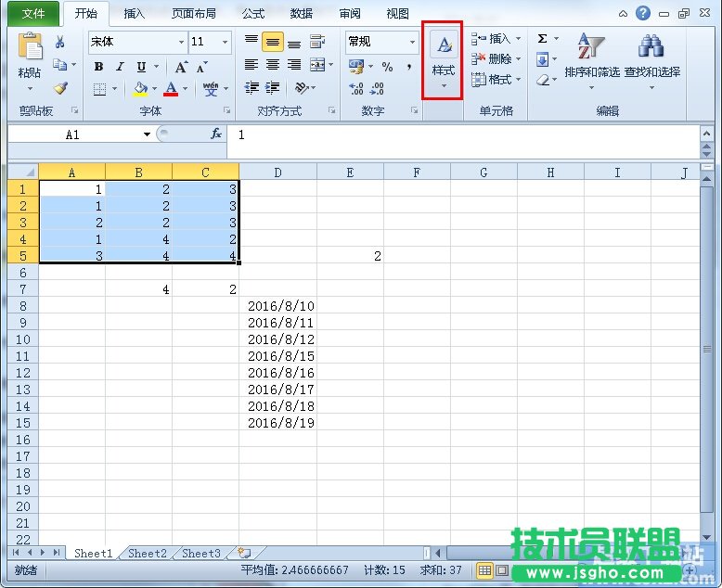This screenshot has height=588, width=722.
Task: Switch to View (视图) tab
Action: coord(398,14)
